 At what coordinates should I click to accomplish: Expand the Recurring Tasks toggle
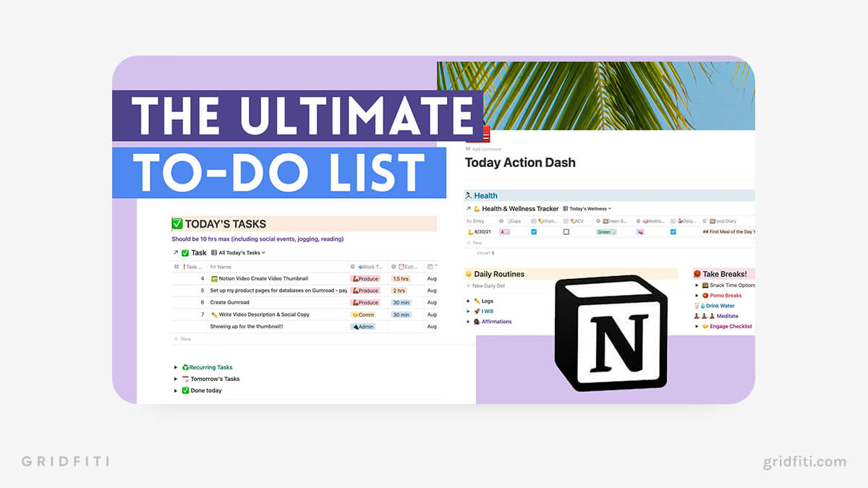[176, 367]
